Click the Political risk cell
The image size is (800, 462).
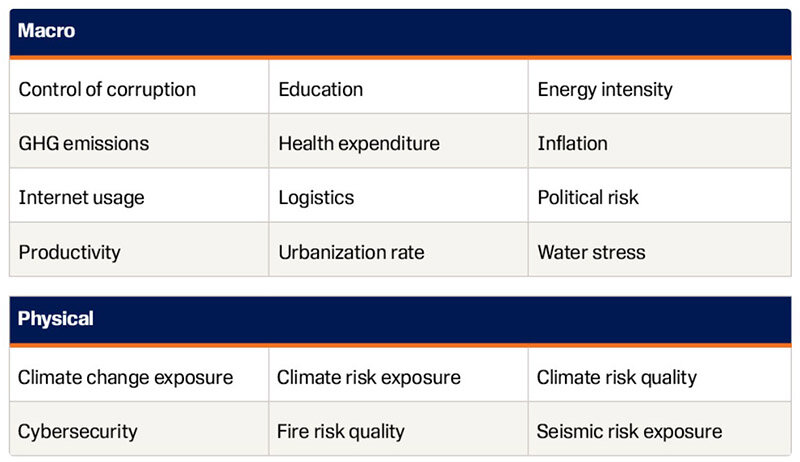(660, 195)
